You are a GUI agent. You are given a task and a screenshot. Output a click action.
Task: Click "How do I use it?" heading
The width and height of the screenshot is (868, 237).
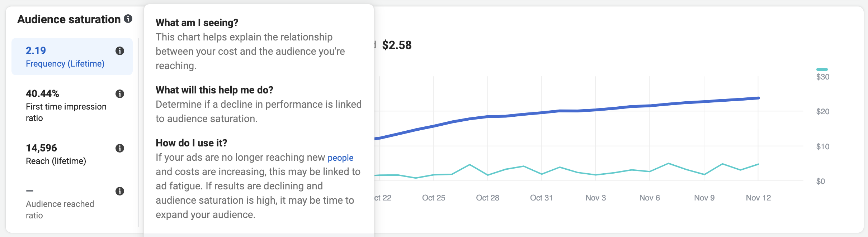pyautogui.click(x=192, y=143)
